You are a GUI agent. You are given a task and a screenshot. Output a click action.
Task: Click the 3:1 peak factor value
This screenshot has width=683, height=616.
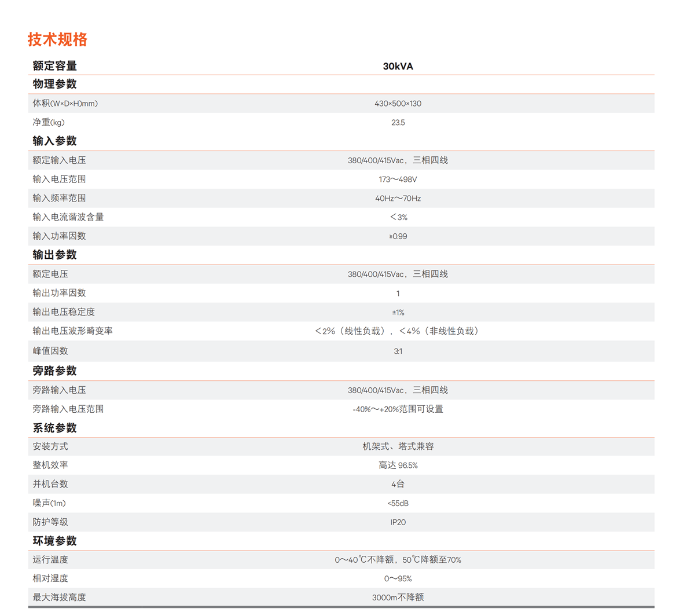398,351
